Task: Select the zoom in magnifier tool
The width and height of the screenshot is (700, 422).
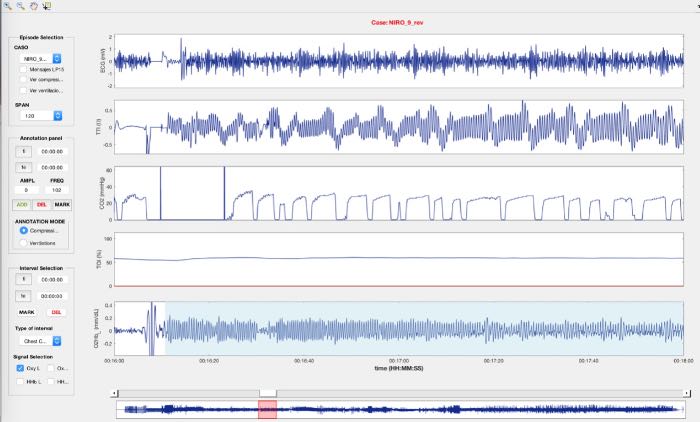Action: pyautogui.click(x=8, y=6)
